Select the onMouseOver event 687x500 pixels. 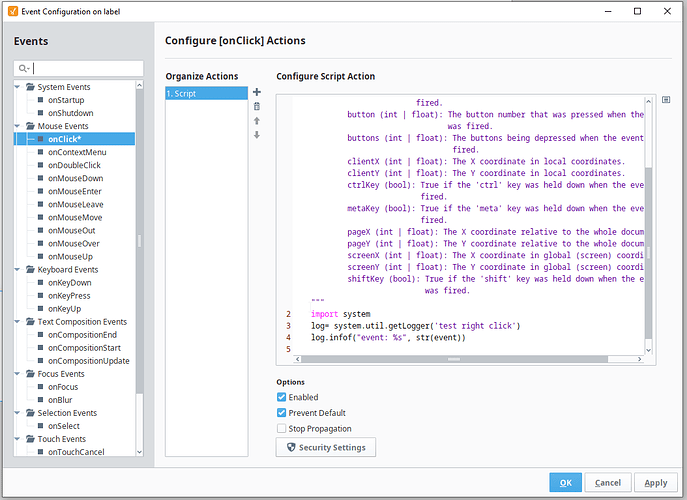click(74, 243)
